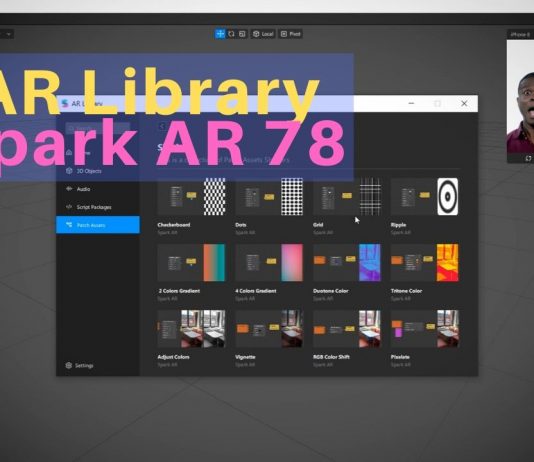Click the Tritone Color title text
The height and width of the screenshot is (462, 534).
(x=406, y=291)
